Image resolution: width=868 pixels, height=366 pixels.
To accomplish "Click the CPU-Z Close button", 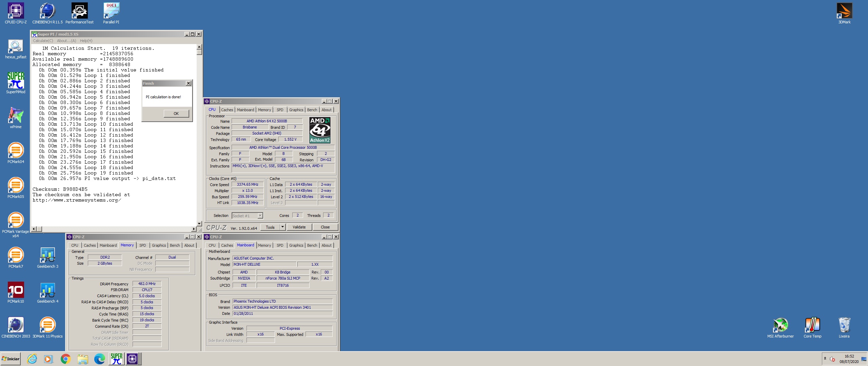I will pyautogui.click(x=325, y=227).
